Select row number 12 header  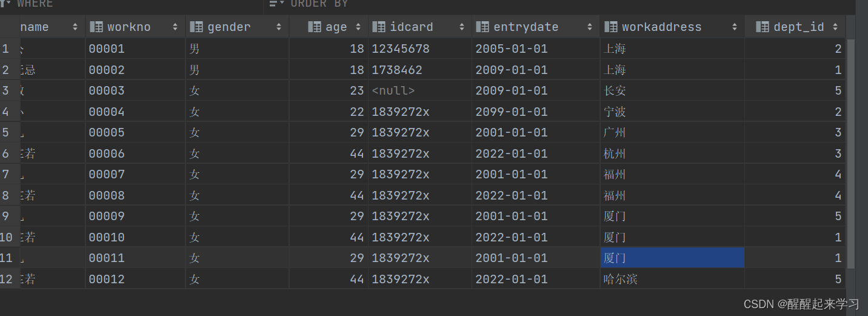[7, 279]
